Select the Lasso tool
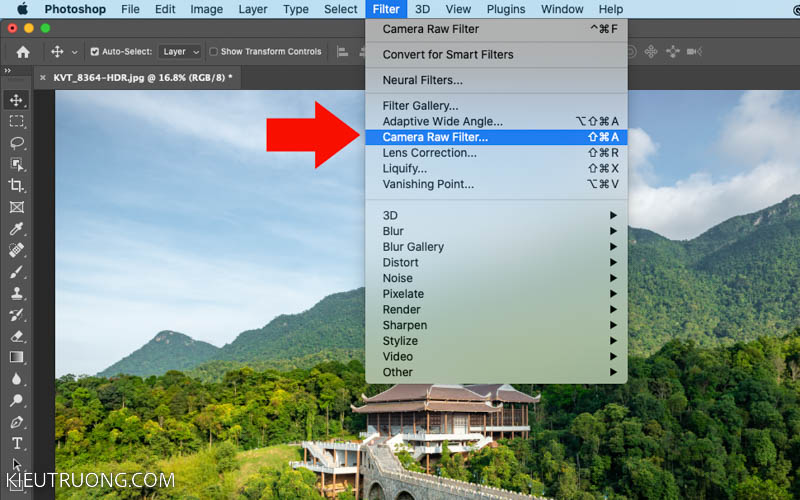The image size is (800, 500). click(16, 142)
